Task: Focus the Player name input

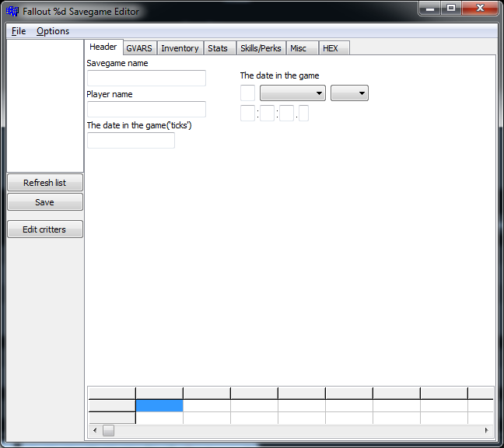Action: (146, 109)
